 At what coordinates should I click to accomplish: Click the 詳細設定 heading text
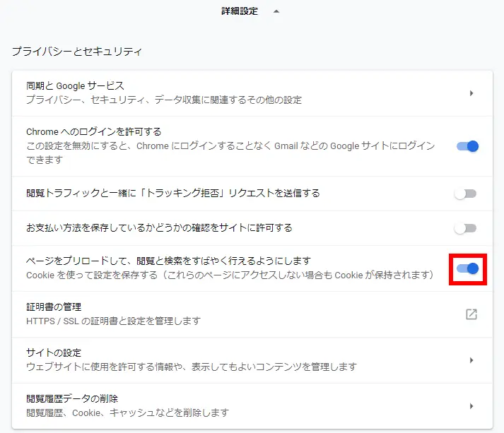coord(240,11)
